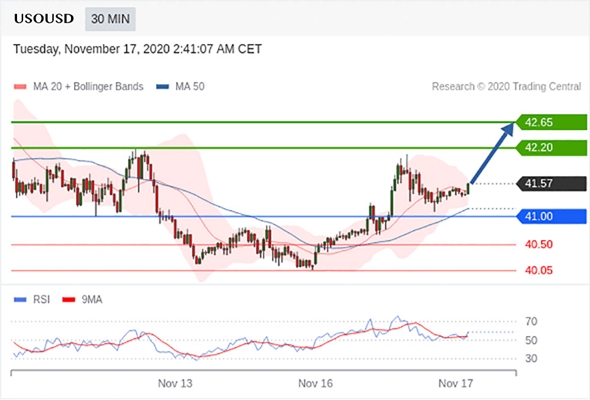Click the Research Trading Central copyright text
The width and height of the screenshot is (590, 400).
[x=506, y=87]
